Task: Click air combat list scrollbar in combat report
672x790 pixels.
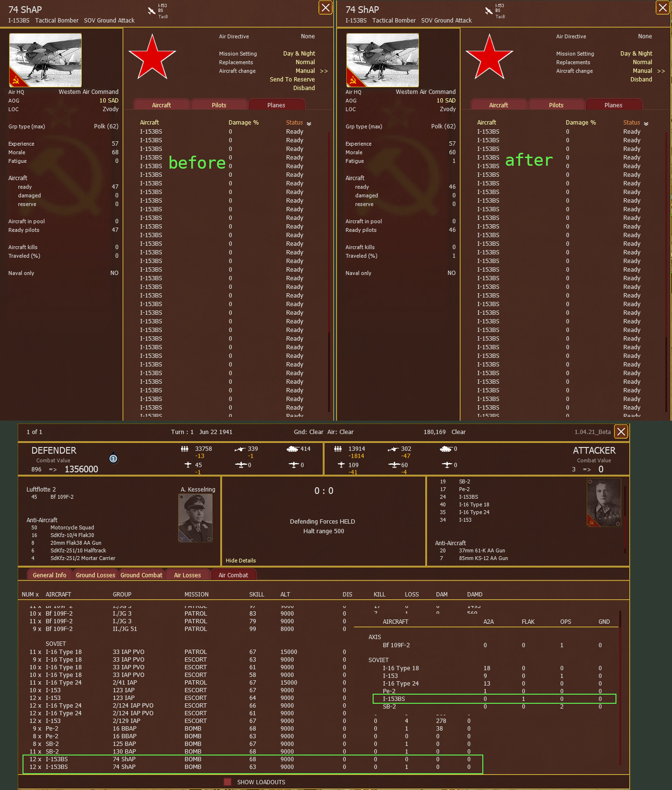Action: point(620,687)
